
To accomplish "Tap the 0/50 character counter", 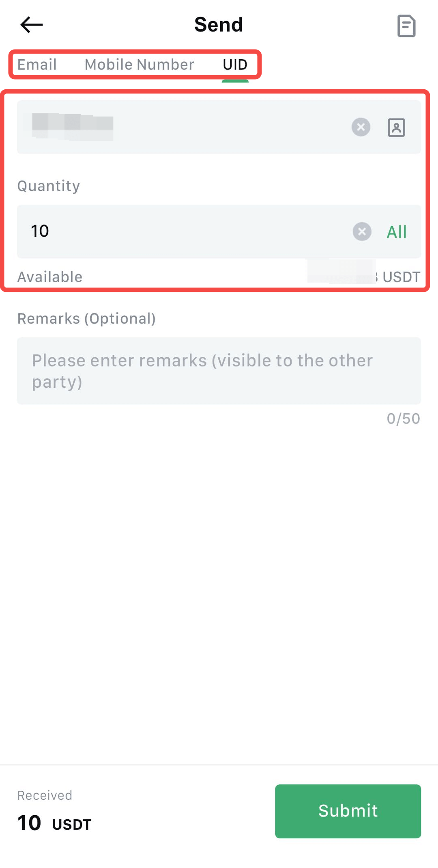I will 403,419.
